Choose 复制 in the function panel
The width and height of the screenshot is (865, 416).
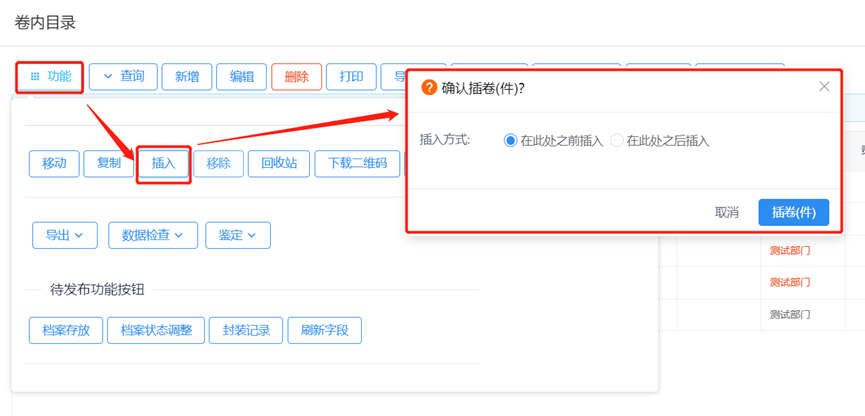(x=109, y=163)
